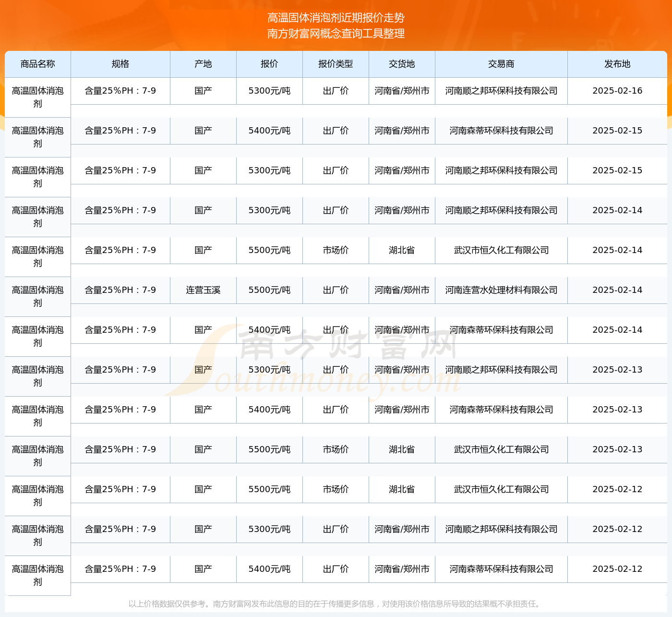This screenshot has width=672, height=617.
Task: Click 河南顺之邦环保科技有限公司 dated 2025-02-15
Action: coord(501,170)
